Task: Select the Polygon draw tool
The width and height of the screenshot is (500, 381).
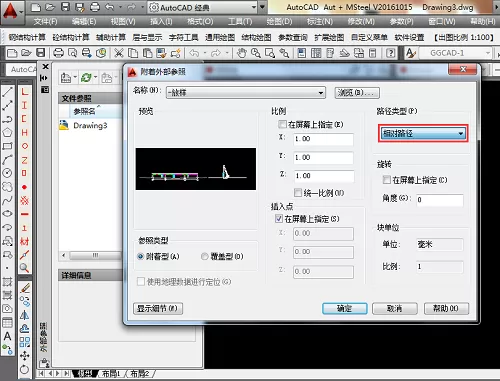Action: click(x=7, y=132)
